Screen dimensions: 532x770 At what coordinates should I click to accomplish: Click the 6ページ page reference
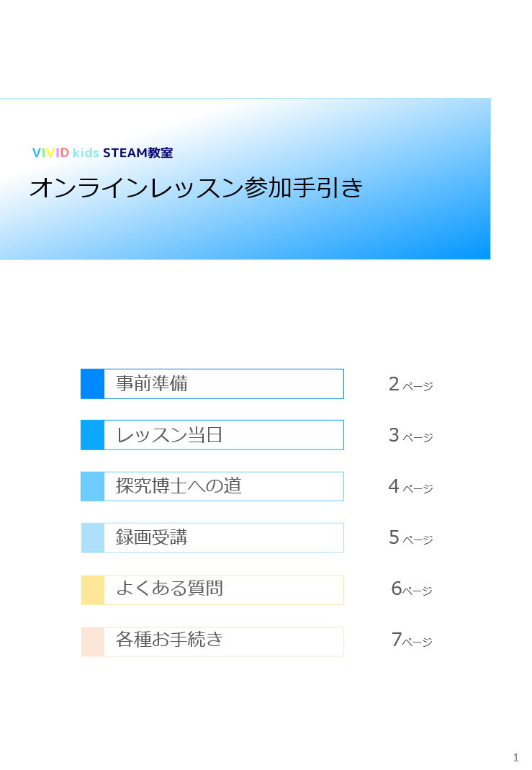[x=412, y=588]
